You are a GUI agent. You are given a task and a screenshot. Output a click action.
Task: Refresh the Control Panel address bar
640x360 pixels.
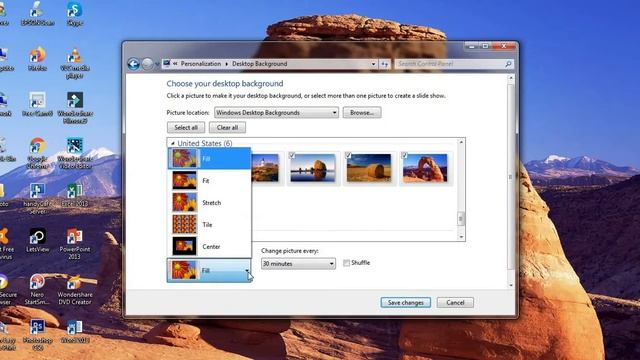tap(385, 64)
